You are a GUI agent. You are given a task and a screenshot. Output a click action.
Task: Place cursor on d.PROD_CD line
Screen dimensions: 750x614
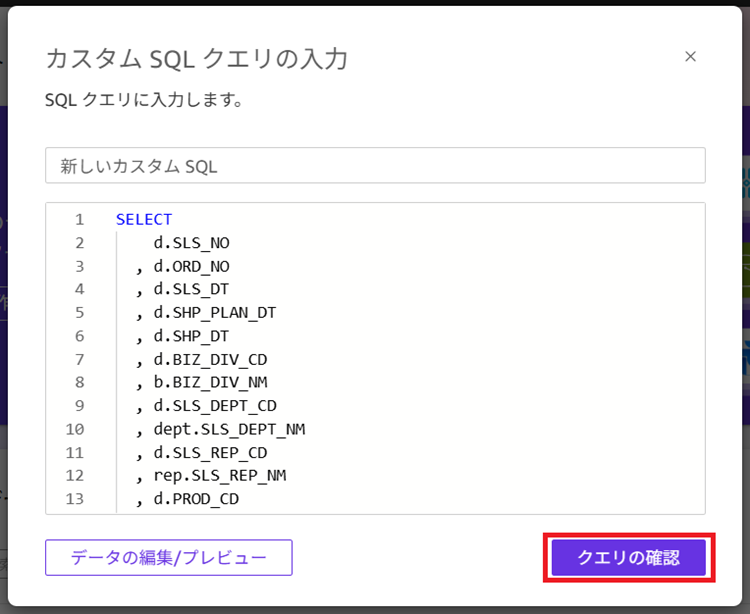point(196,498)
